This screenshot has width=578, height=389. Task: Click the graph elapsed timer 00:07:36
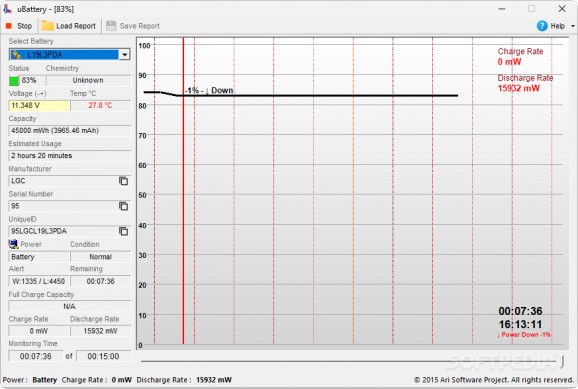pyautogui.click(x=520, y=311)
